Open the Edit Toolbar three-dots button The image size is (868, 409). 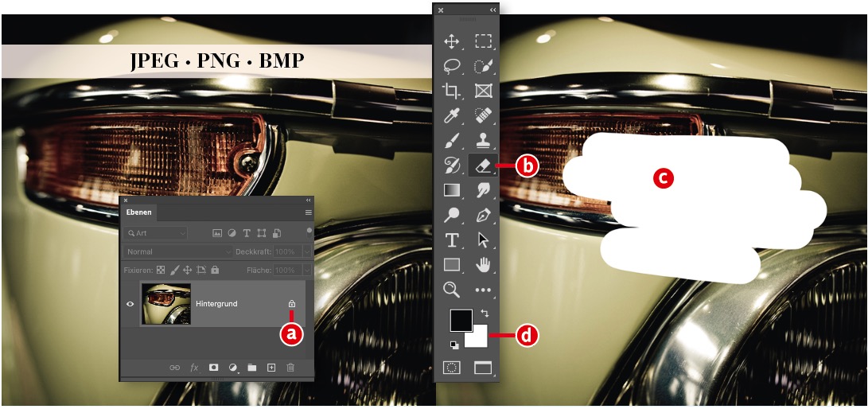point(483,290)
